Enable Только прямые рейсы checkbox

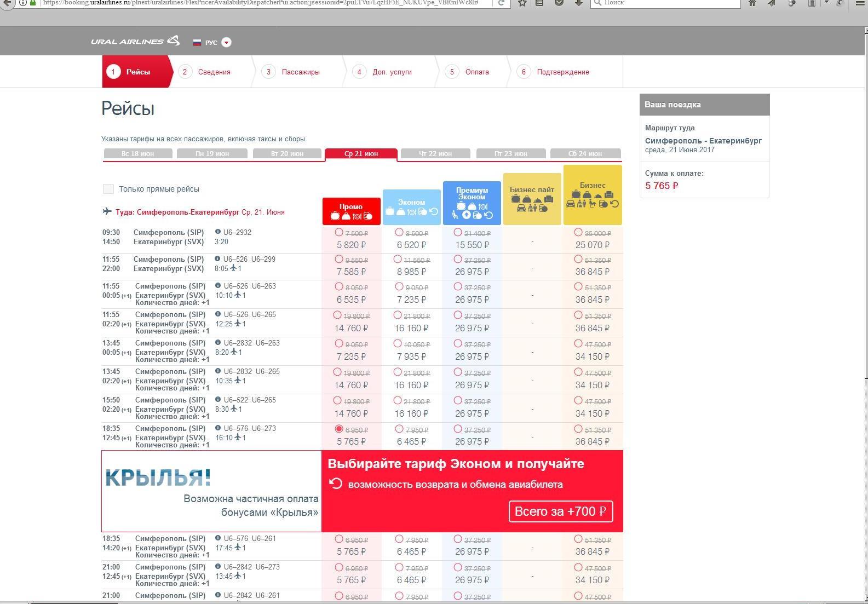tap(108, 189)
